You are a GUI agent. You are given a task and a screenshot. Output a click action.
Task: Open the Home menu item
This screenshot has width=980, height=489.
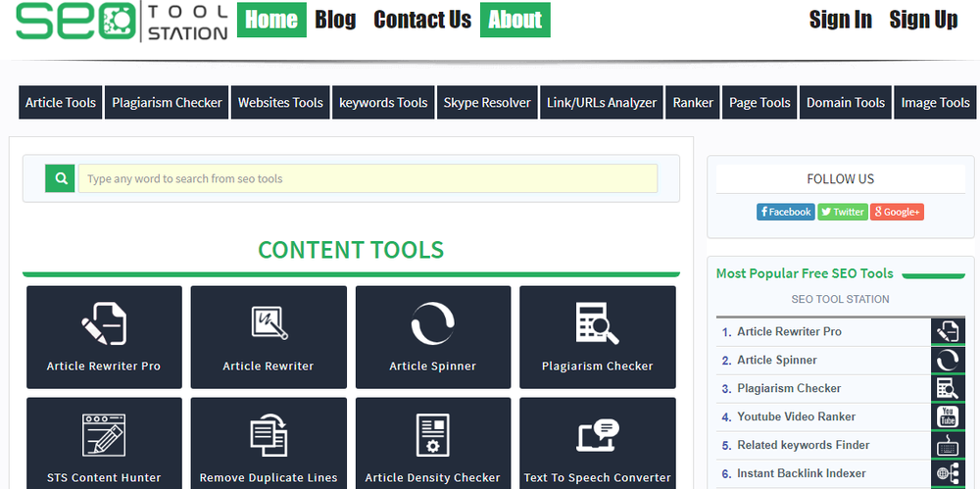pos(271,20)
